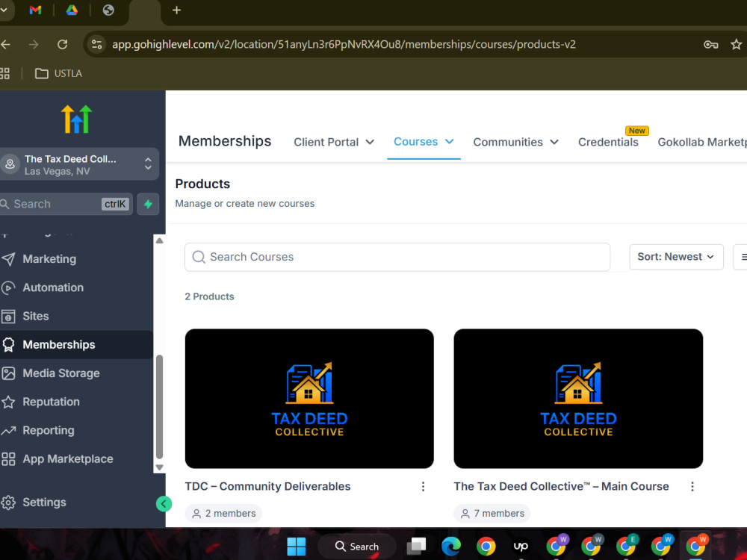This screenshot has width=747, height=560.
Task: Switch to the Credentials tab
Action: click(x=608, y=142)
